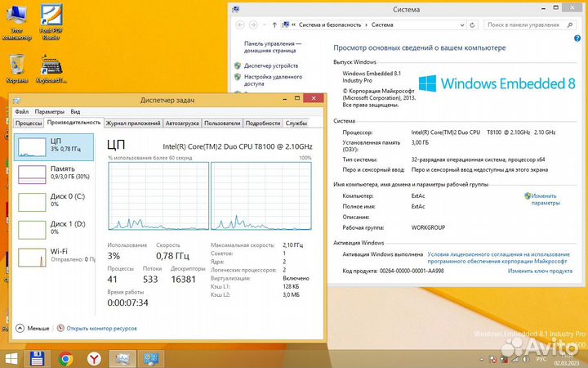Click the search magnifier in control panel

(x=570, y=25)
